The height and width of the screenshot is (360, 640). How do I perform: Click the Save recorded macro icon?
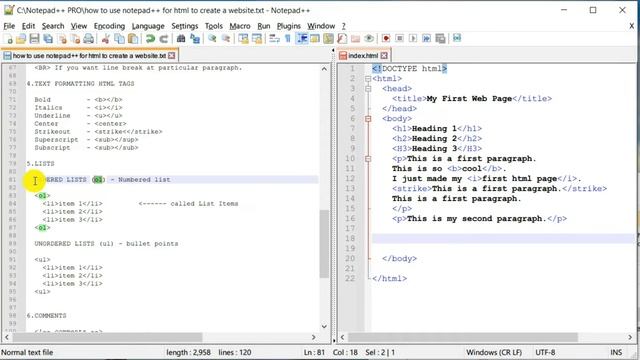(x=440, y=39)
